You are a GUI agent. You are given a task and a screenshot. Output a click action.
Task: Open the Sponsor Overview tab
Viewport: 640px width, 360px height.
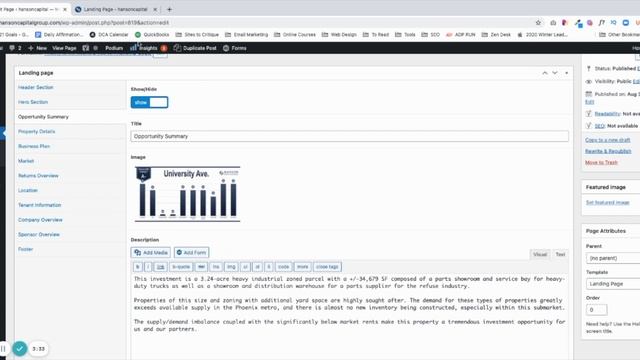pyautogui.click(x=39, y=234)
